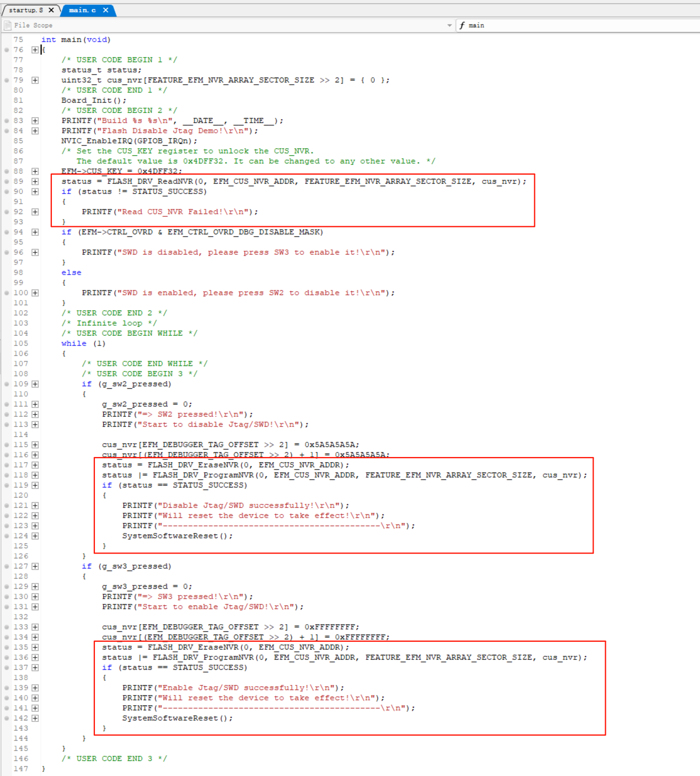Click the function icon beside main

462,25
